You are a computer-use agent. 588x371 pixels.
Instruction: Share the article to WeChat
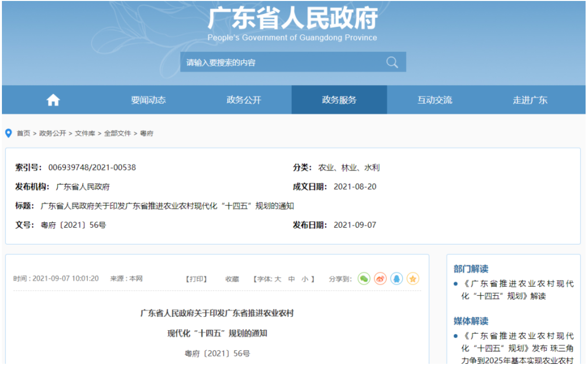364,279
